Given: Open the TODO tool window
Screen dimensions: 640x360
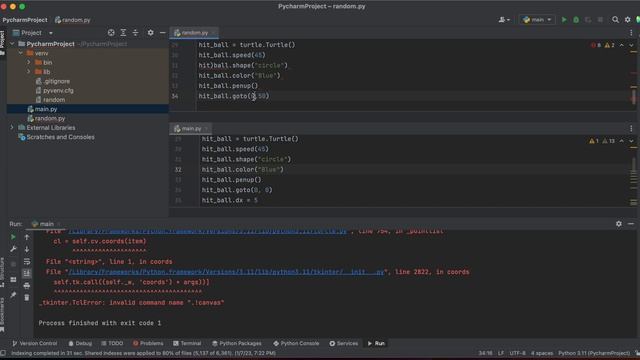Looking at the screenshot, I should (x=112, y=343).
